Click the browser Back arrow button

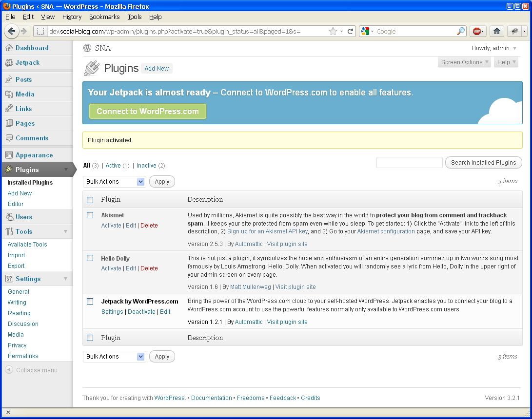click(x=11, y=31)
